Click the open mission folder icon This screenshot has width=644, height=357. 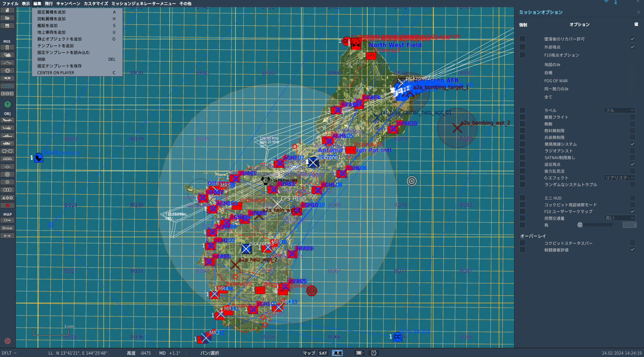(7, 18)
